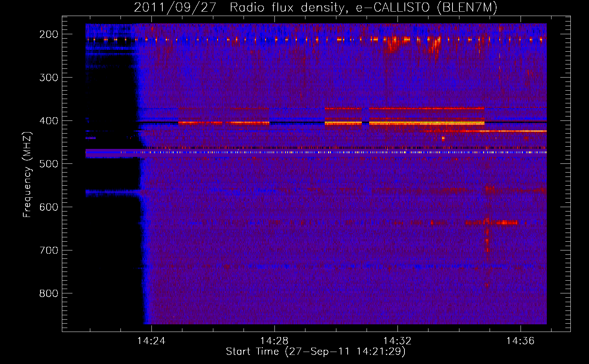
Task: Click the 14:24 time tick label
Action: (x=151, y=341)
